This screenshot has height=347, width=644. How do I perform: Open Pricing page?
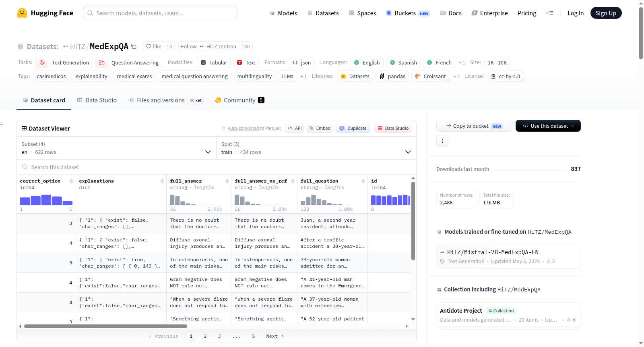(x=526, y=13)
